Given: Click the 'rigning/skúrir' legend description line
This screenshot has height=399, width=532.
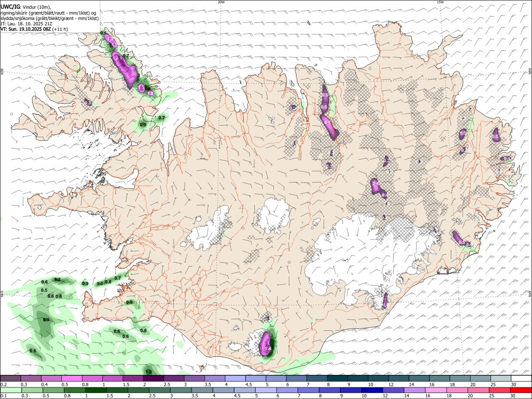Looking at the screenshot, I should [x=48, y=13].
